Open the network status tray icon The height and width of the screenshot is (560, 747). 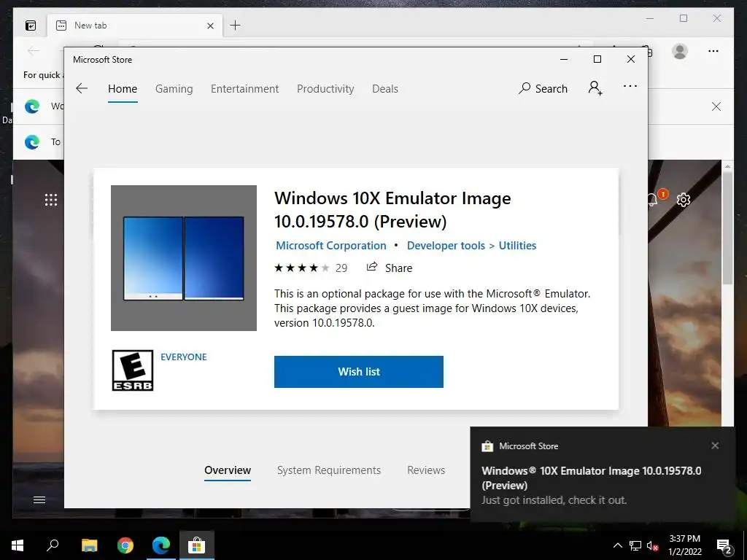635,545
